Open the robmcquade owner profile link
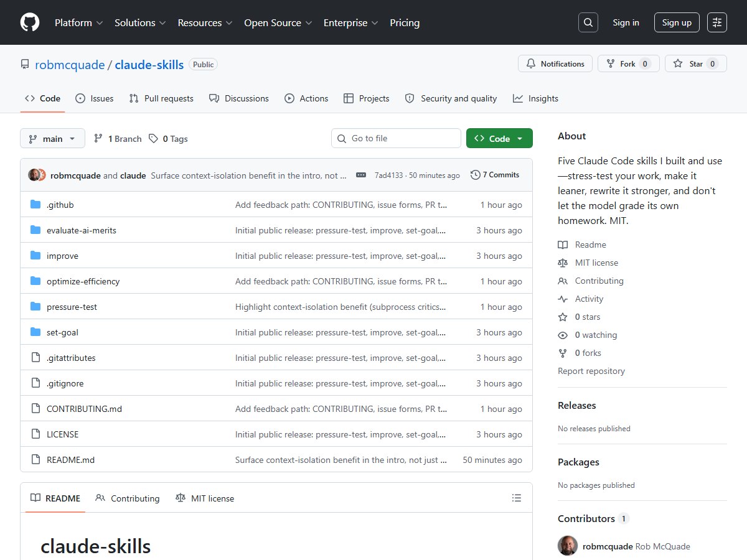The width and height of the screenshot is (747, 560). tap(70, 65)
